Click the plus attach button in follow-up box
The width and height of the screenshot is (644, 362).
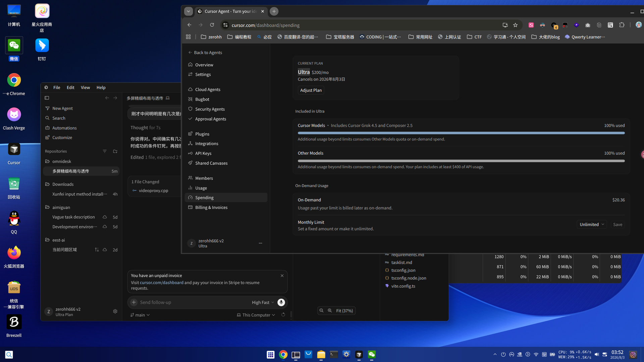pos(134,302)
